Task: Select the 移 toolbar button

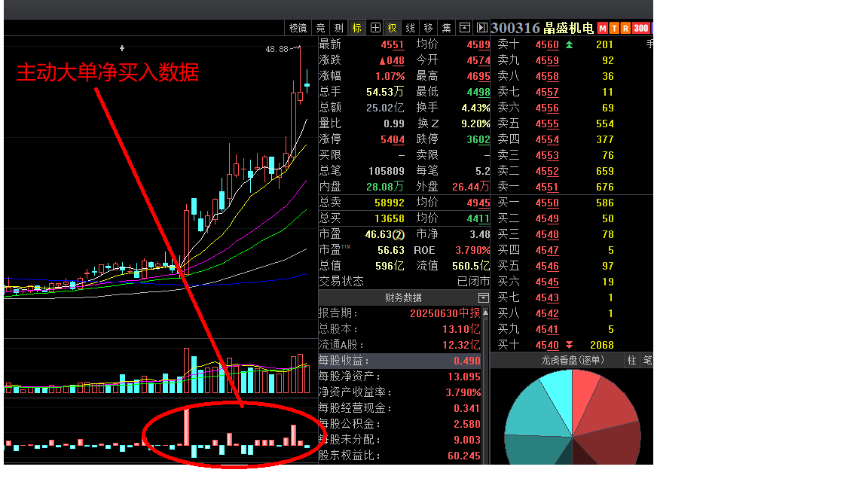Action: (x=428, y=28)
